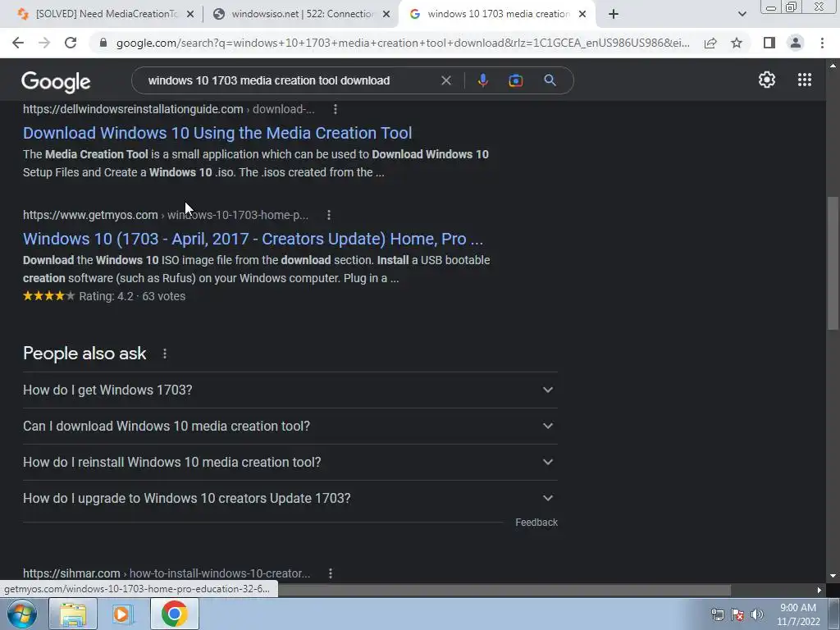Viewport: 840px width, 630px height.
Task: Clear the Google search box with the X
Action: click(x=445, y=80)
